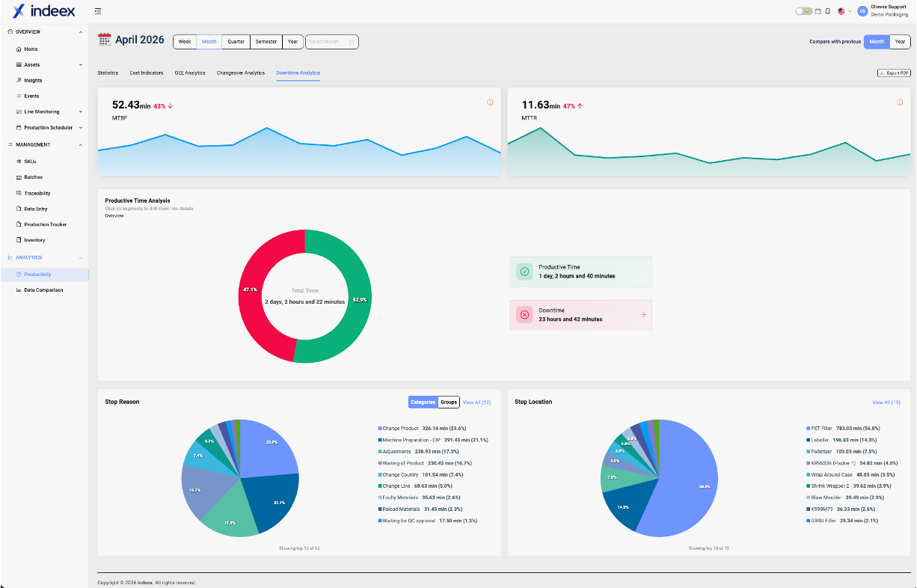Click the Export PDF button
917x588 pixels.
click(x=894, y=73)
